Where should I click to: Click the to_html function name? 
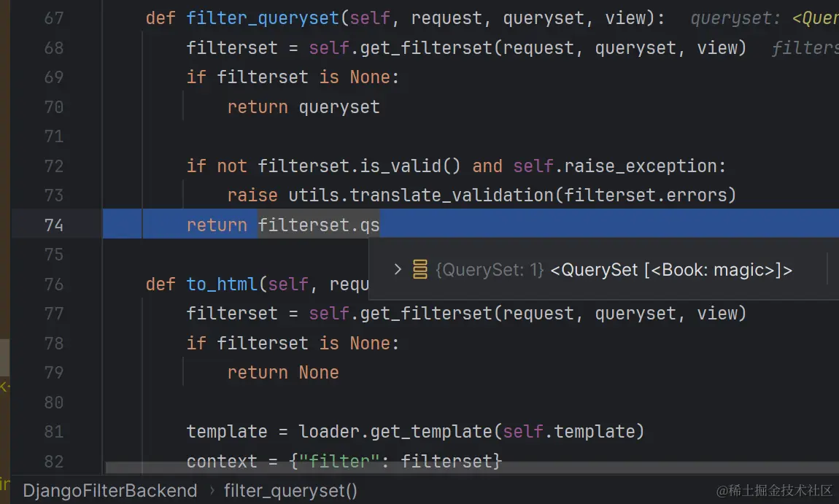click(x=222, y=284)
